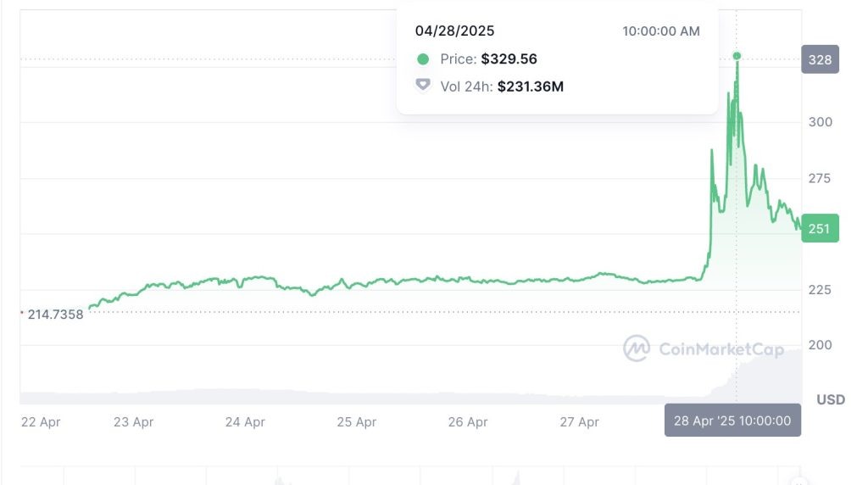Select 22 Apr on the time axis
868x485 pixels.
point(41,421)
